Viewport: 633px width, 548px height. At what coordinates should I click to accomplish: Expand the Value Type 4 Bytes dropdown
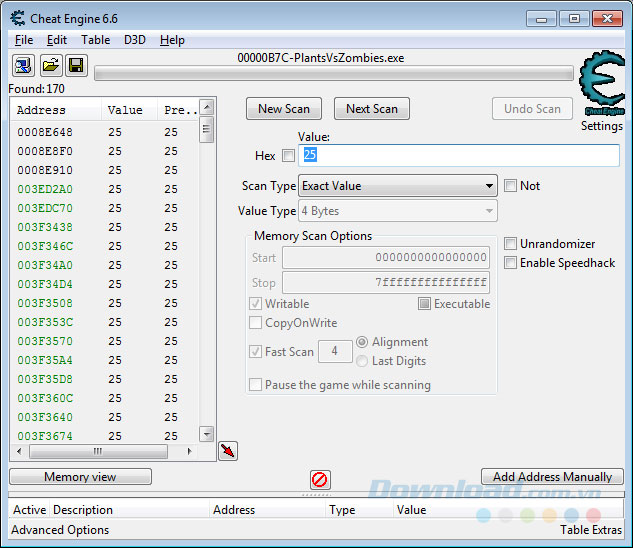(397, 211)
